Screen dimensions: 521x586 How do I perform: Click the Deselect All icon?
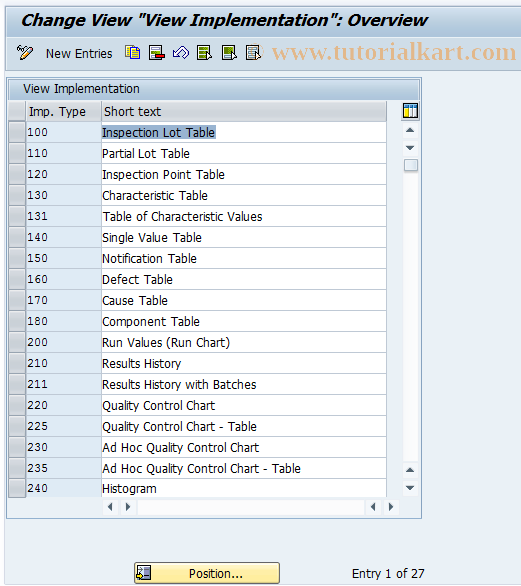click(253, 53)
